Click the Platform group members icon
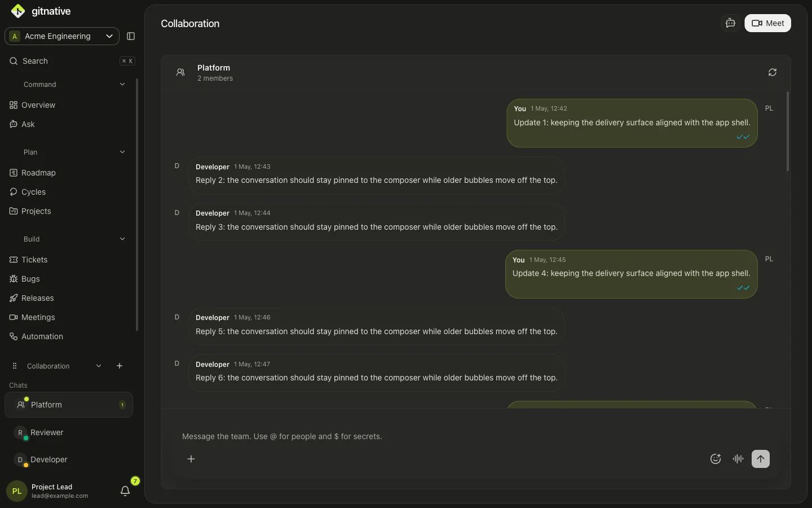 click(x=180, y=72)
